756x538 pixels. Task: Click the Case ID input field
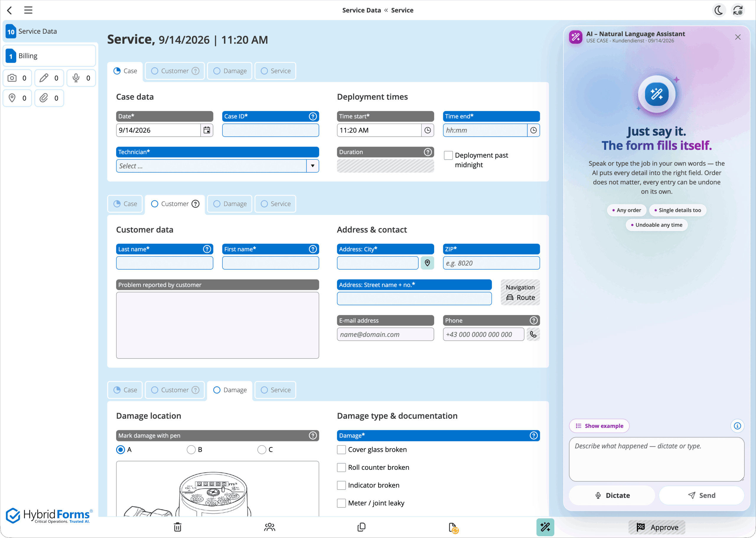270,130
